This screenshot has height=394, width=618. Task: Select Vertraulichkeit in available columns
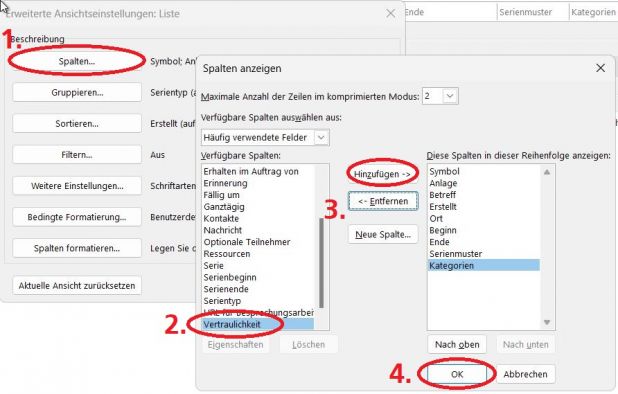[x=258, y=324]
